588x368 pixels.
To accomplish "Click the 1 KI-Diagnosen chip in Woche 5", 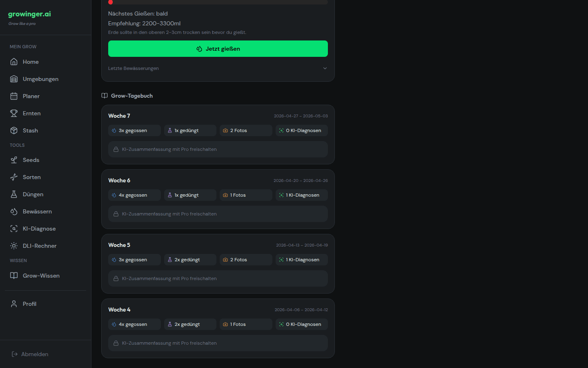I will coord(302,260).
